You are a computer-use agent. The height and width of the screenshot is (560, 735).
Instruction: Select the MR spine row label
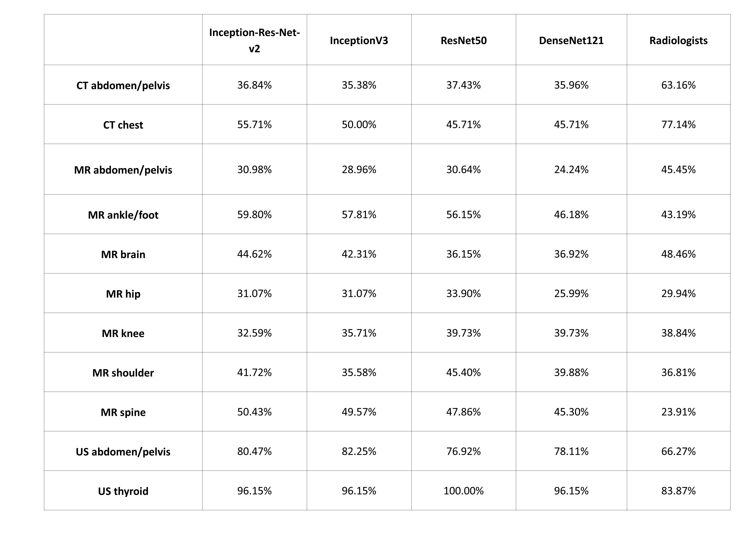(123, 412)
